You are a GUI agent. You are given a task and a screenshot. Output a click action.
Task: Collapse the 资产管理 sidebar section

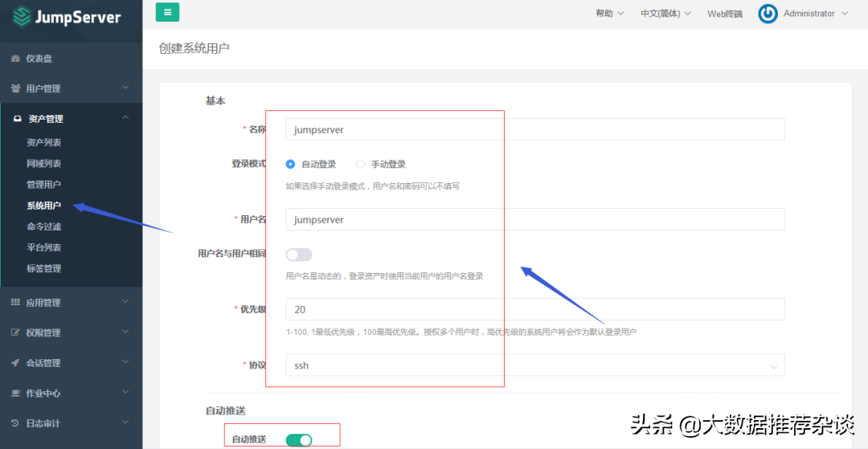[71, 119]
